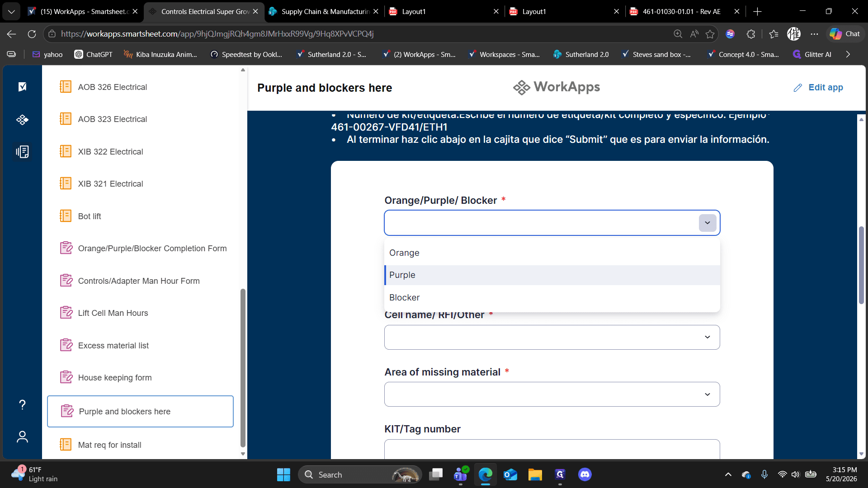The height and width of the screenshot is (488, 868).
Task: Collapse the Orange/Purple/Blocker dropdown arrow
Action: point(708,223)
